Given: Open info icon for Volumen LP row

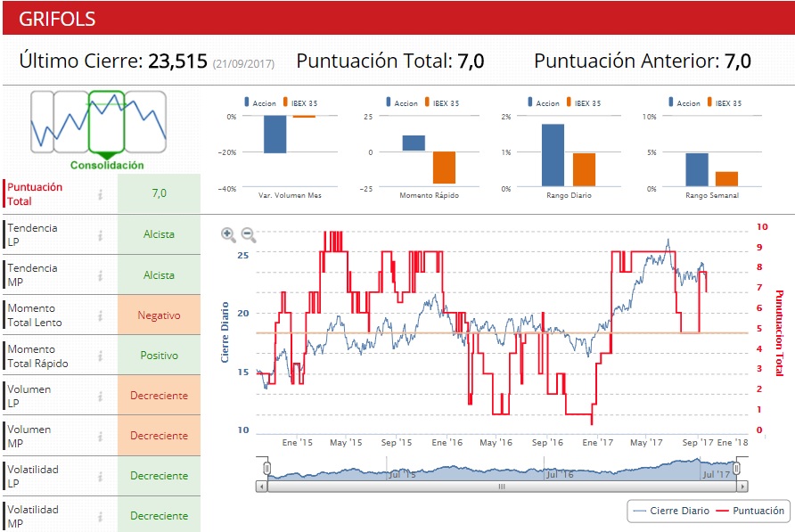Looking at the screenshot, I should click(101, 396).
